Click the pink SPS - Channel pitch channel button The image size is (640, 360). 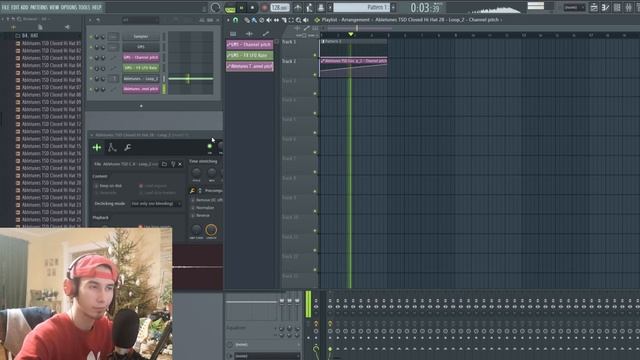[x=141, y=58]
